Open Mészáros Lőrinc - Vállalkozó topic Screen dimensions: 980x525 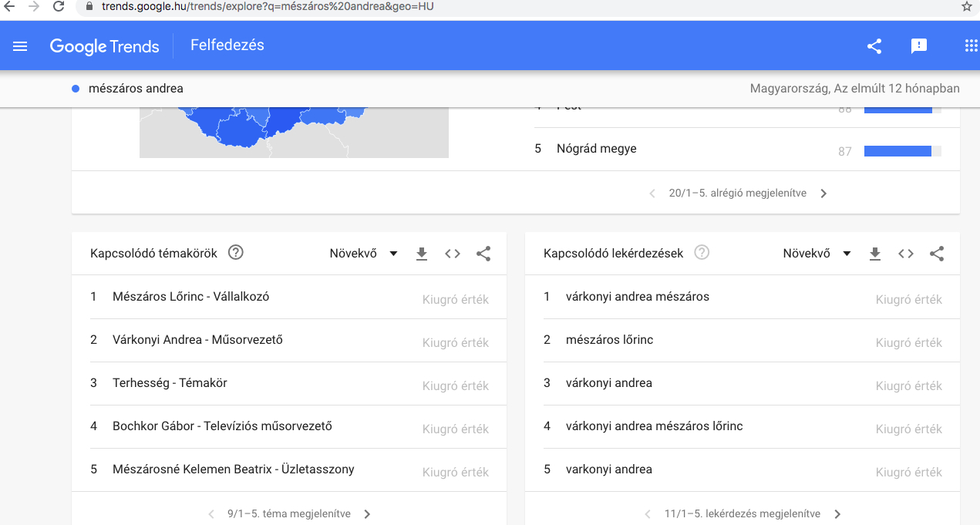190,297
